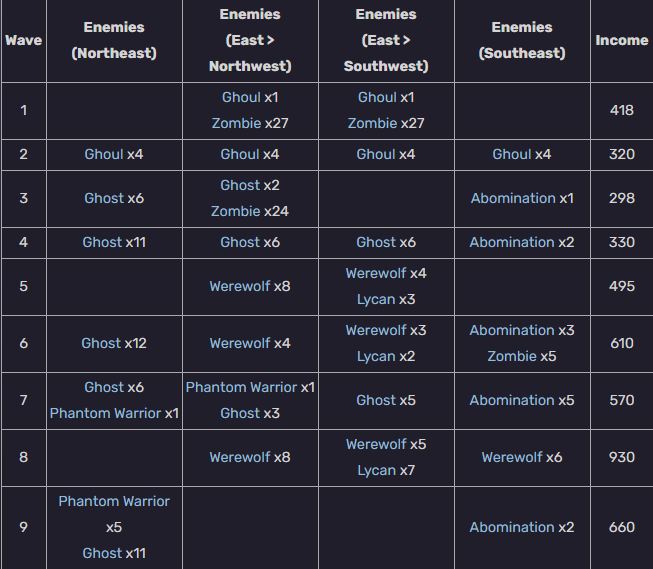Open Zombie link in wave 1 East > Southwest
Viewport: 653px width, 569px height.
tap(372, 123)
